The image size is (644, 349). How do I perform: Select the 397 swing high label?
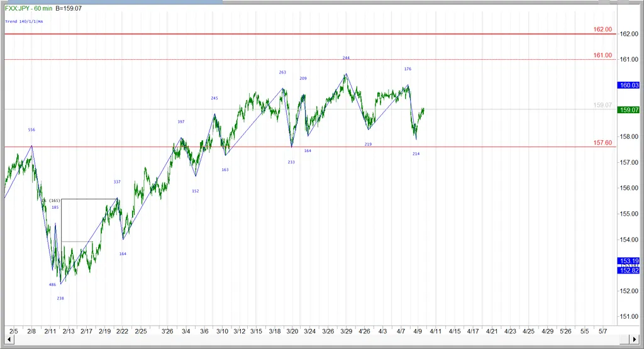[181, 121]
